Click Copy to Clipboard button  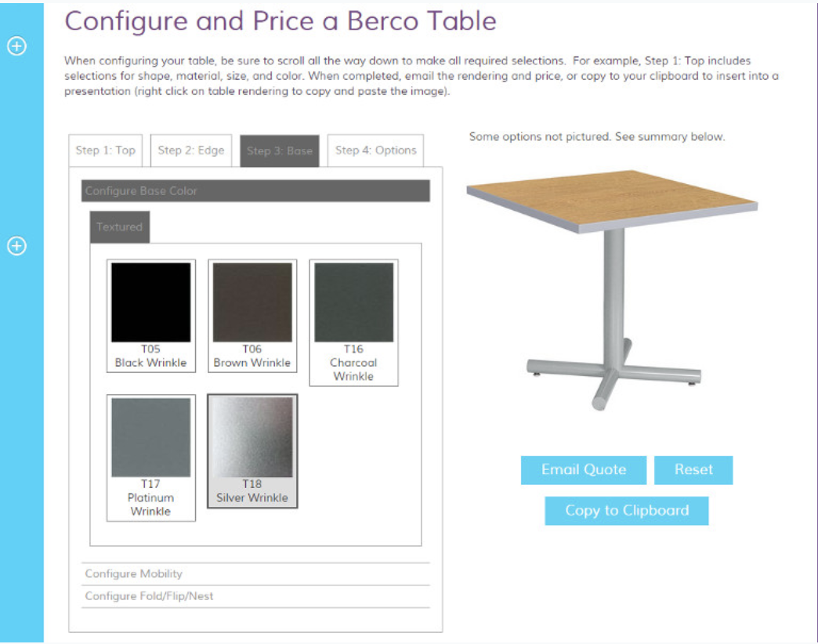point(627,511)
